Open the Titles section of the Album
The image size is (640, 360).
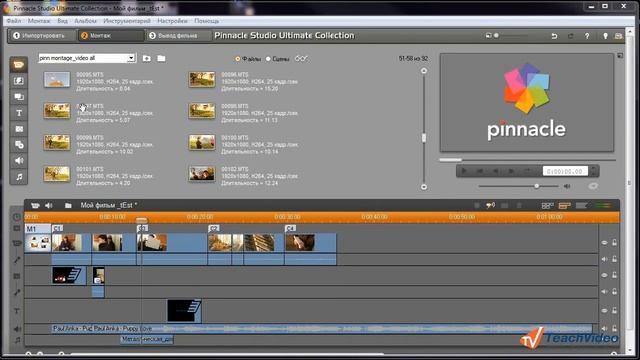click(19, 113)
